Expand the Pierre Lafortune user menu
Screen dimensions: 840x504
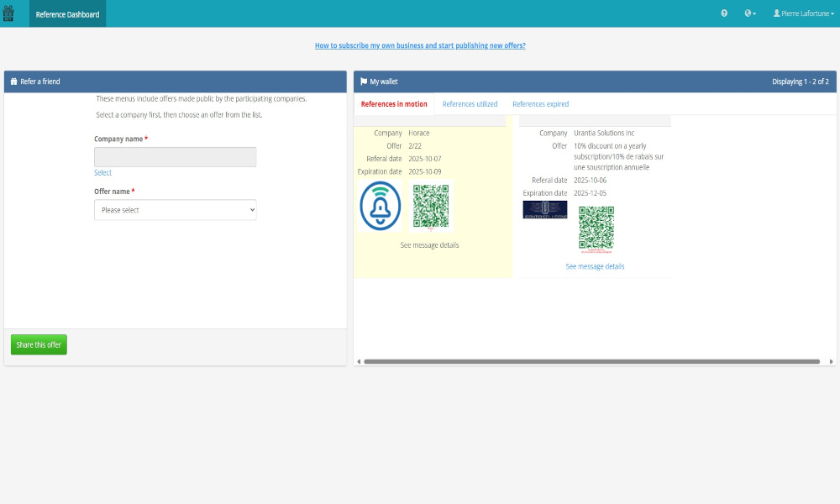[x=803, y=14]
